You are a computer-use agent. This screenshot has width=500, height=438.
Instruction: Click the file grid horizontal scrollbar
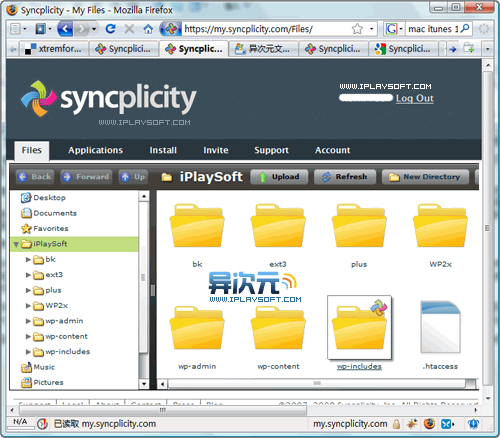click(x=317, y=384)
